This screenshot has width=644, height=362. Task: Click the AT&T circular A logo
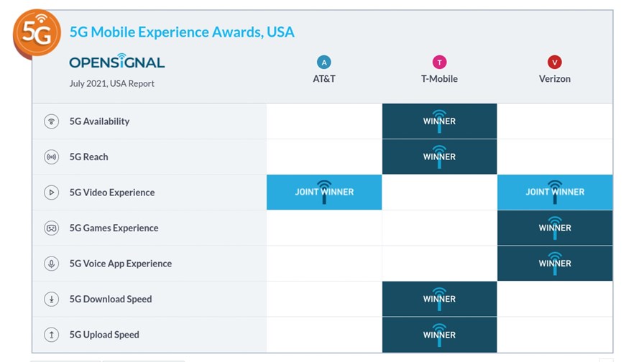point(324,62)
